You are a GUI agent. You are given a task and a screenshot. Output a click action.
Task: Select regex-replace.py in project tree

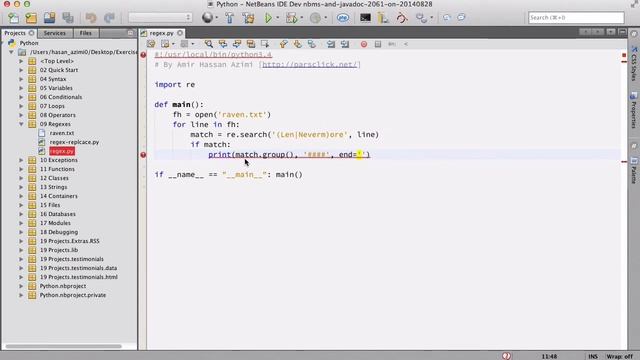tap(74, 142)
